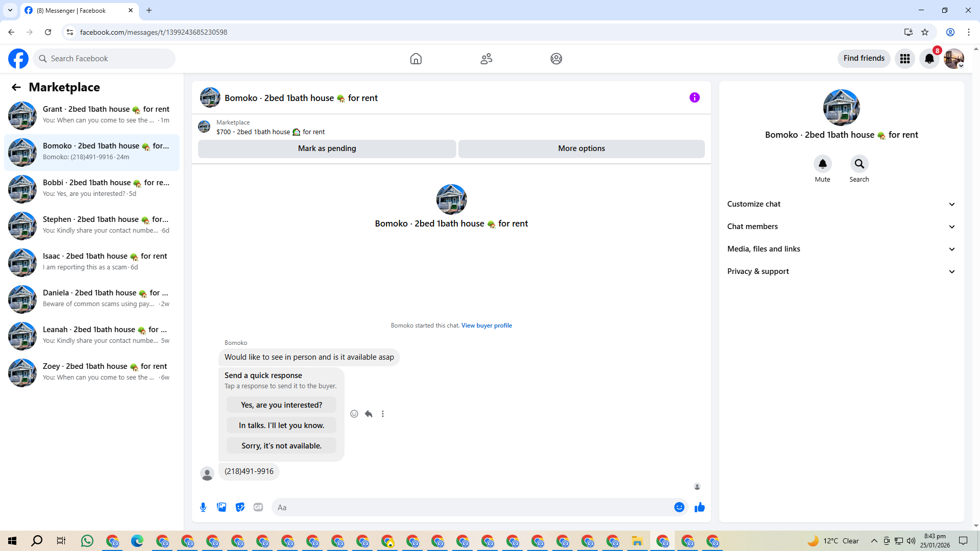Reload the page
Viewport: 980px width, 551px height.
tap(48, 32)
